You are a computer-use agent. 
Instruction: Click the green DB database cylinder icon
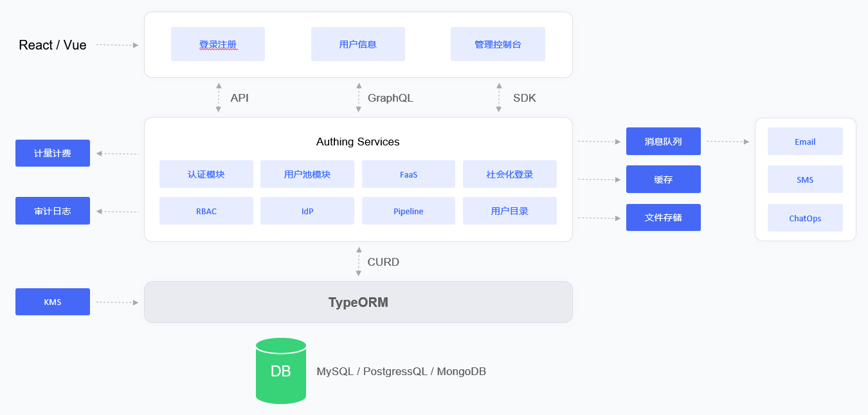point(280,371)
